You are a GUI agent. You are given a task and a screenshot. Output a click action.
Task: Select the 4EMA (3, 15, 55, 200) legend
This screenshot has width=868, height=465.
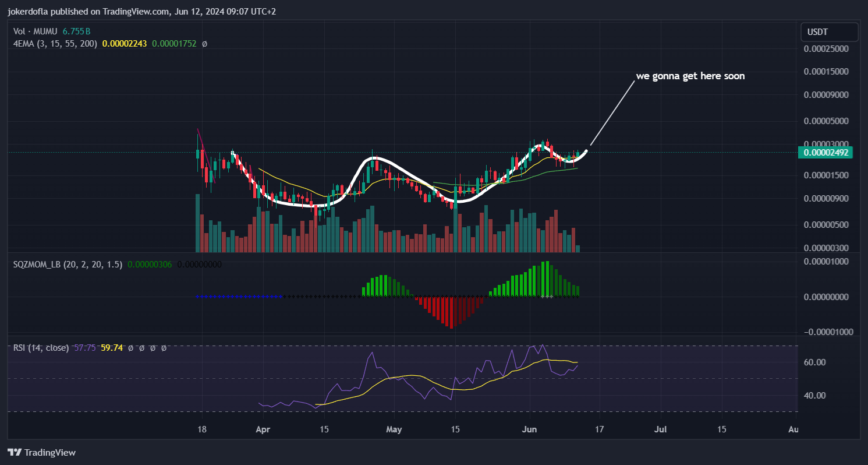tap(56, 43)
